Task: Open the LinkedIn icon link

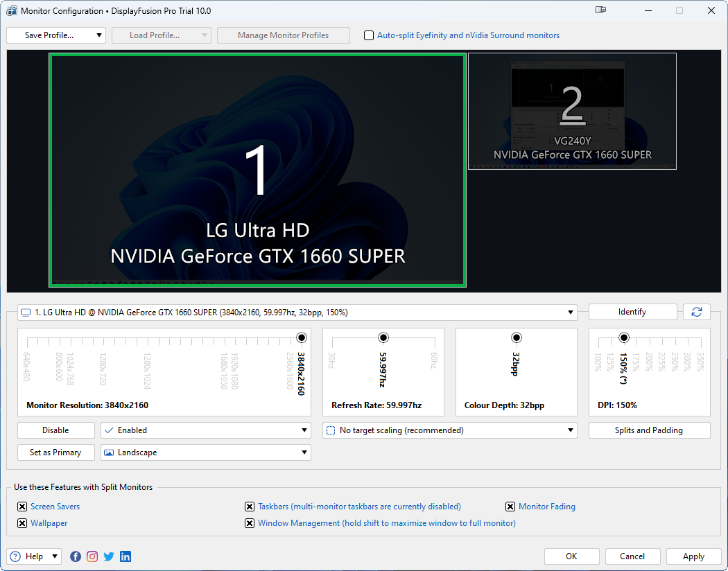Action: click(x=125, y=556)
